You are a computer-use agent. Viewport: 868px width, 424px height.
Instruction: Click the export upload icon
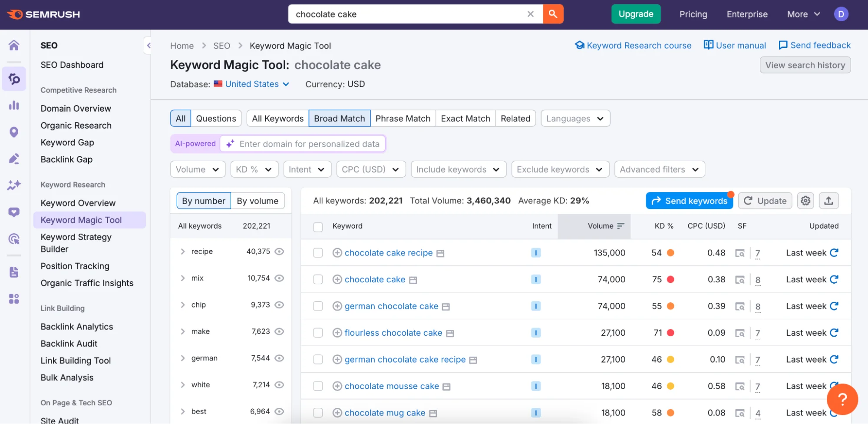coord(828,201)
